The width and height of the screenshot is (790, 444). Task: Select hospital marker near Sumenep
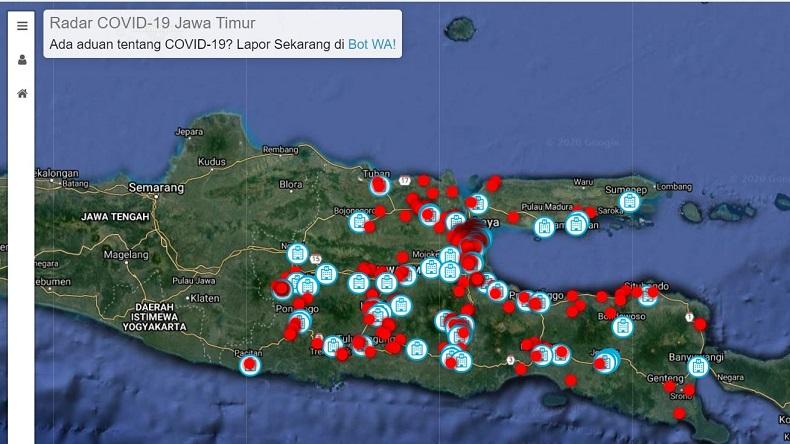(x=629, y=201)
